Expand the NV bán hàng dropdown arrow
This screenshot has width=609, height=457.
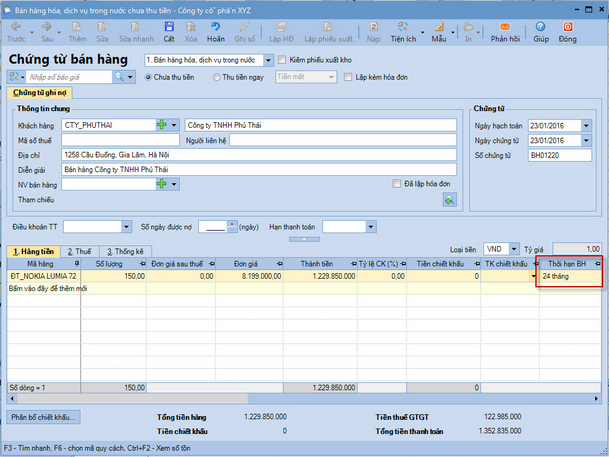coord(174,184)
